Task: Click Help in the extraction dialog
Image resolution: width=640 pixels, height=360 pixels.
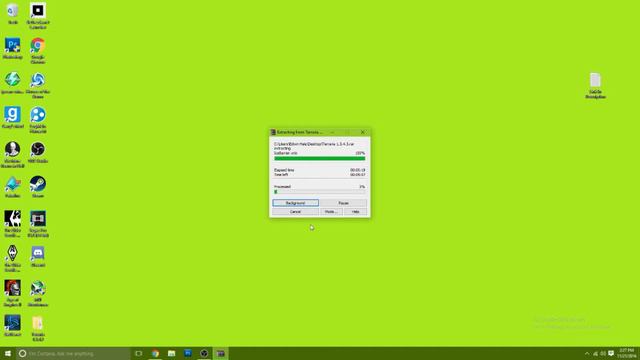Action: tap(356, 212)
